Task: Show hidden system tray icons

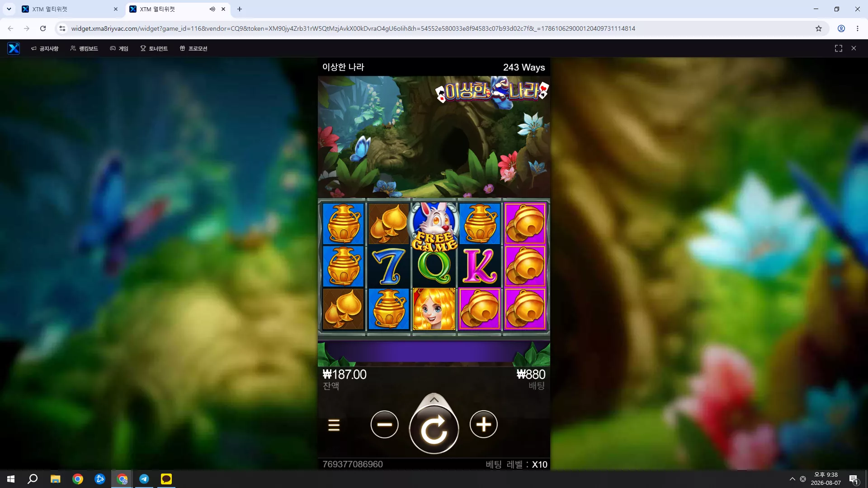Action: 792,479
